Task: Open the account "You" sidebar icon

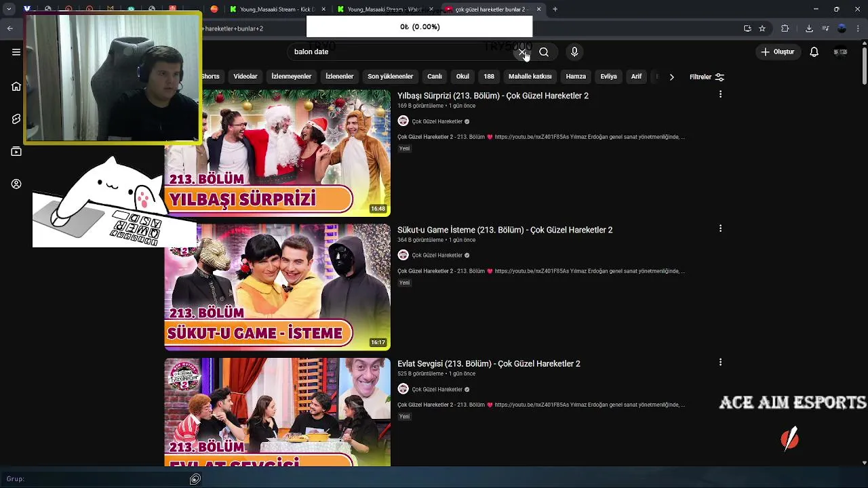Action: tap(16, 184)
